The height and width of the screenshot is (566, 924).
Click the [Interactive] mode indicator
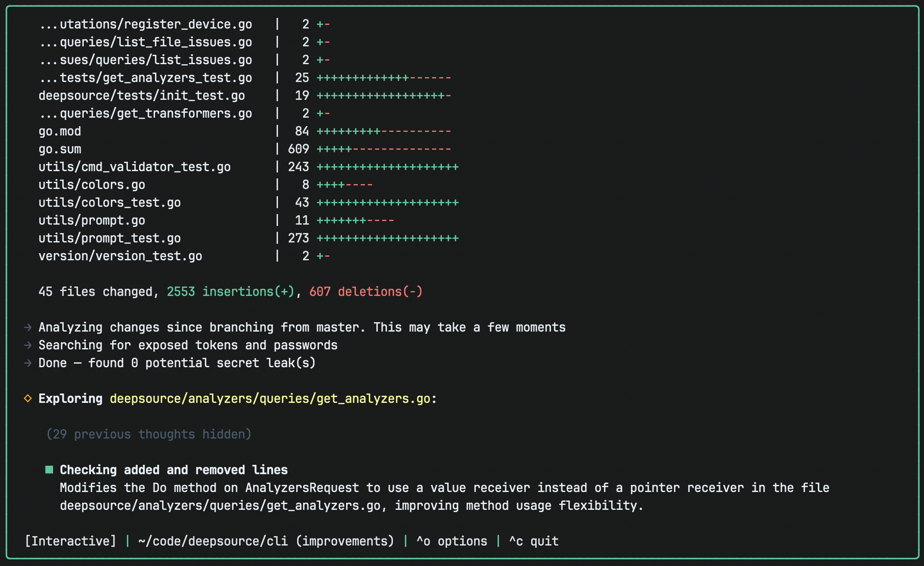(x=70, y=541)
